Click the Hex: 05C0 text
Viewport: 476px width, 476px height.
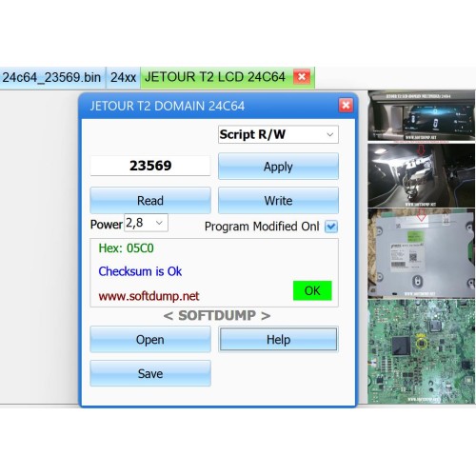click(x=127, y=248)
